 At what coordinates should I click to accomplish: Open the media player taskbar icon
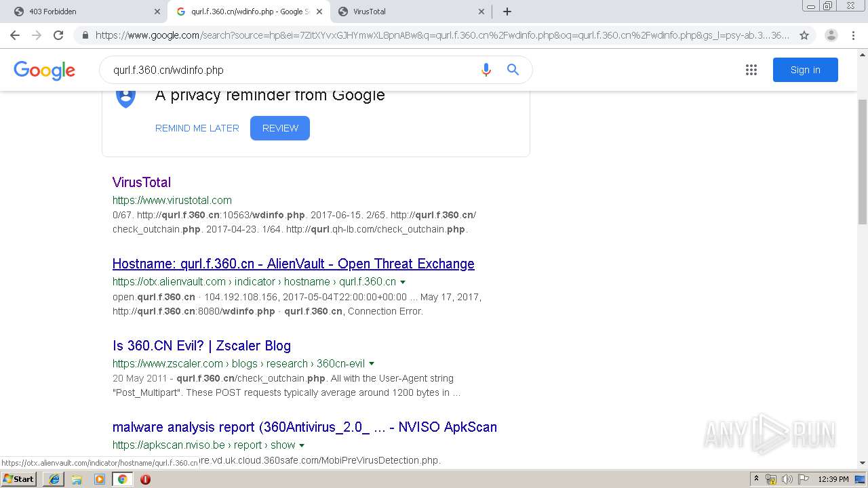pyautogui.click(x=100, y=479)
